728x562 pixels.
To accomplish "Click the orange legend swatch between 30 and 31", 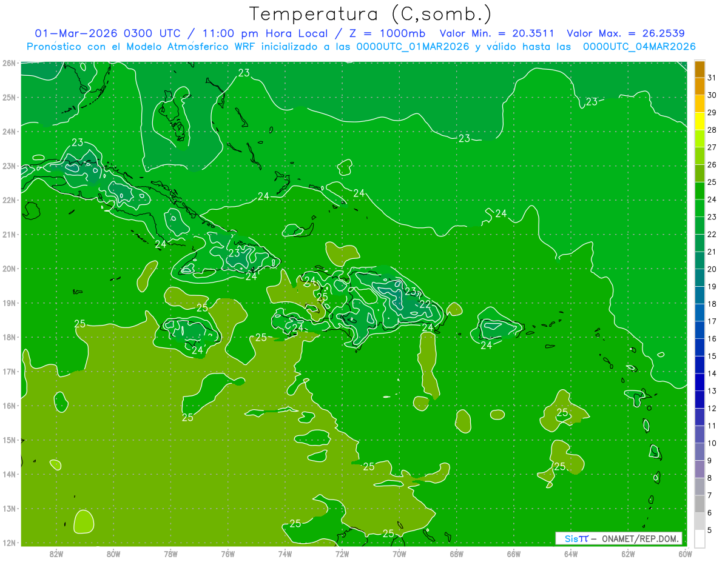I will pyautogui.click(x=699, y=87).
